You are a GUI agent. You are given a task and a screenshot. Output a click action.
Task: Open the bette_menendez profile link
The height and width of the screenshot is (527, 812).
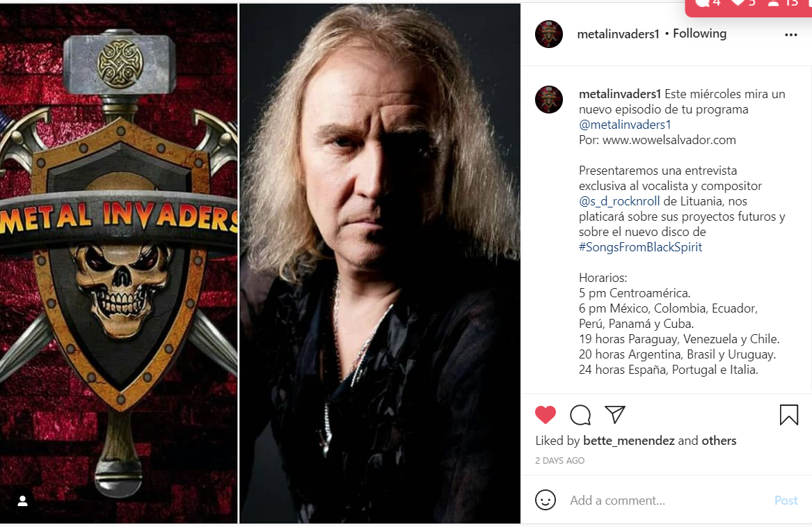pos(629,441)
